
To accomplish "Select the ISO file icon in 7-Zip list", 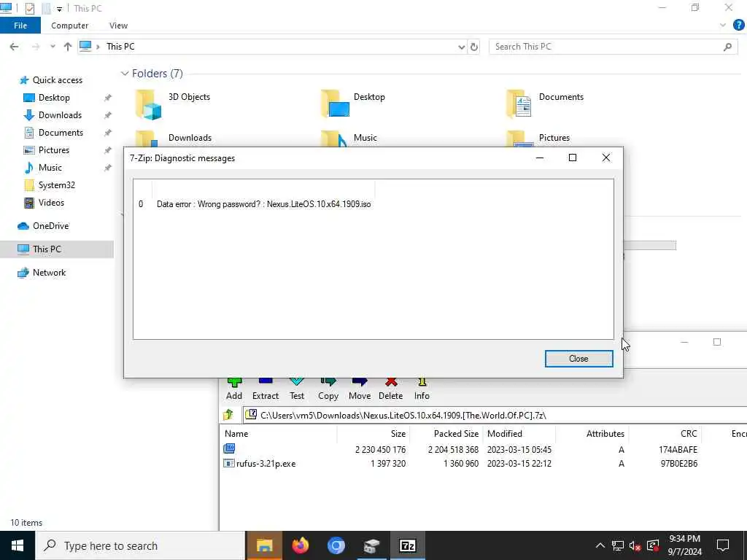I will pos(229,448).
